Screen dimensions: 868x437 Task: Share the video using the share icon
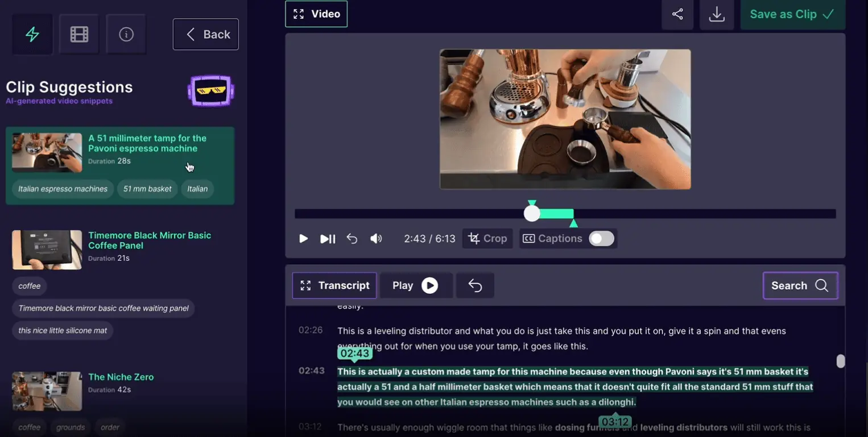677,15
